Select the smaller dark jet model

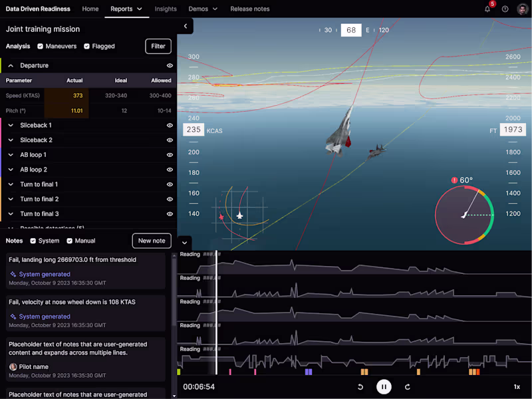(376, 152)
